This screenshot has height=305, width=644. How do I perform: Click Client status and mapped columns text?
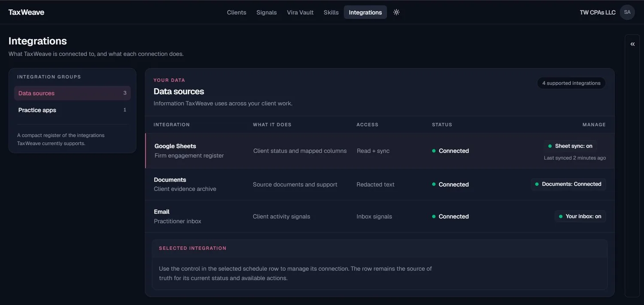coord(300,151)
